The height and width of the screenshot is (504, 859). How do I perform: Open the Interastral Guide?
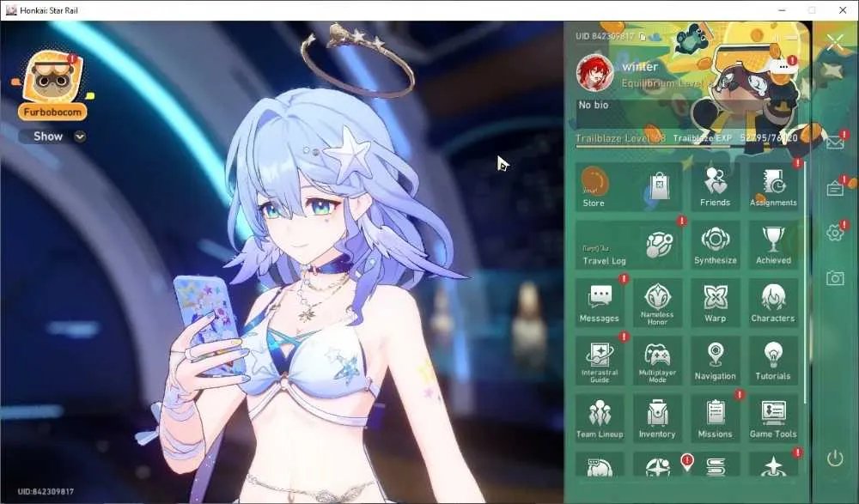coord(600,361)
